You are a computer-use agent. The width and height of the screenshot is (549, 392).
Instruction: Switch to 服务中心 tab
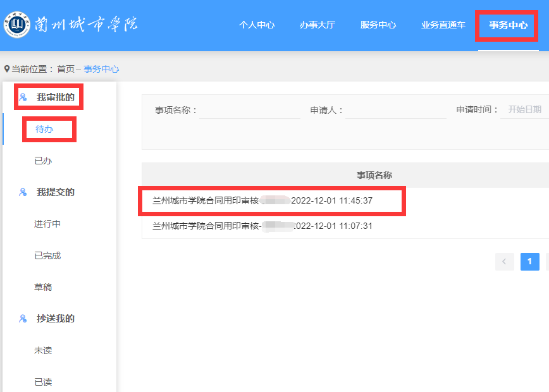378,25
